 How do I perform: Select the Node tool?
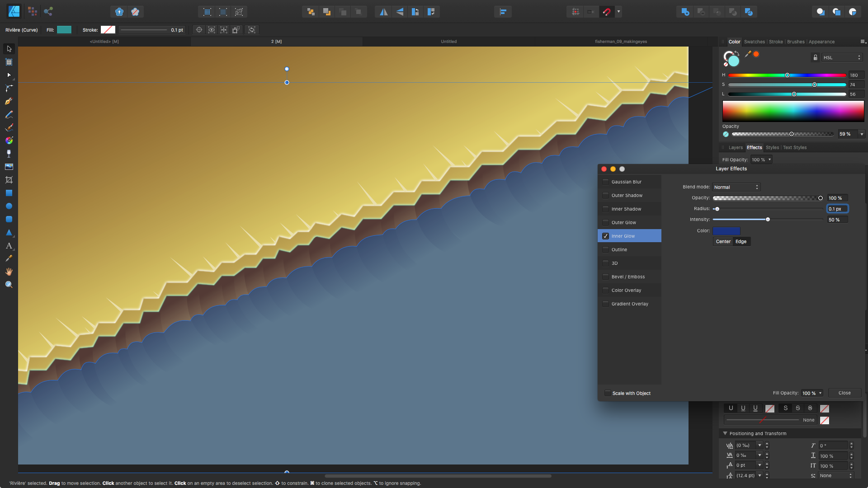[9, 75]
